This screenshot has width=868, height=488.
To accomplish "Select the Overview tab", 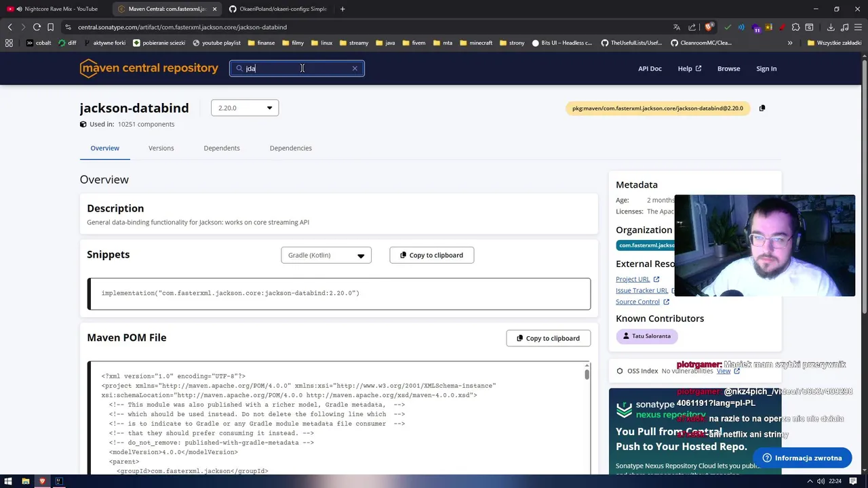I will [104, 148].
